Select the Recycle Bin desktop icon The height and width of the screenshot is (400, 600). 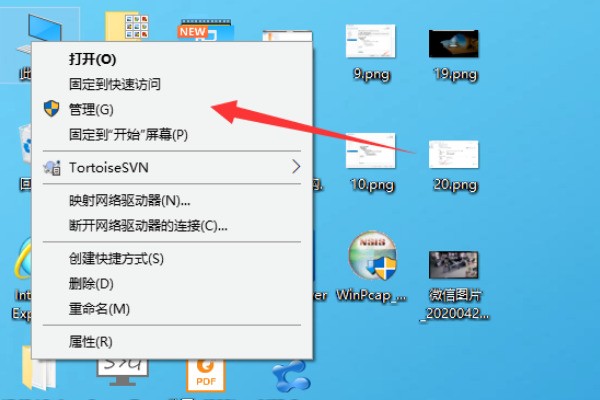pos(25,145)
